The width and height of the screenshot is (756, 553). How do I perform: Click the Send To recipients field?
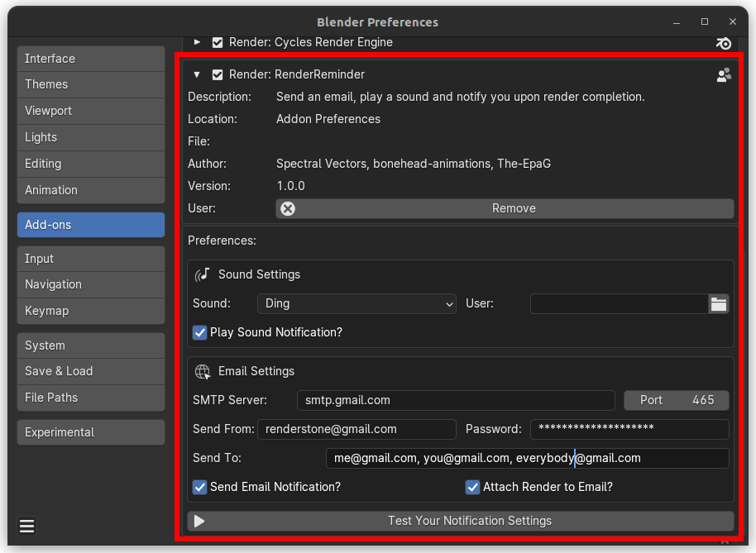528,458
